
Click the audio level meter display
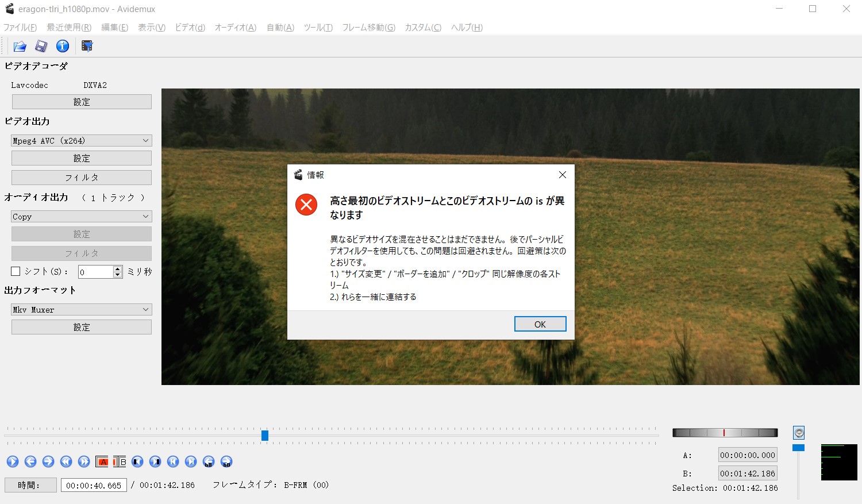[839, 462]
